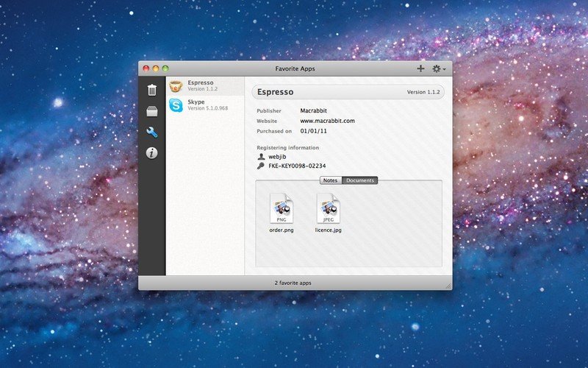Click the Espresso app icon in list
This screenshot has height=368, width=588.
coord(176,86)
